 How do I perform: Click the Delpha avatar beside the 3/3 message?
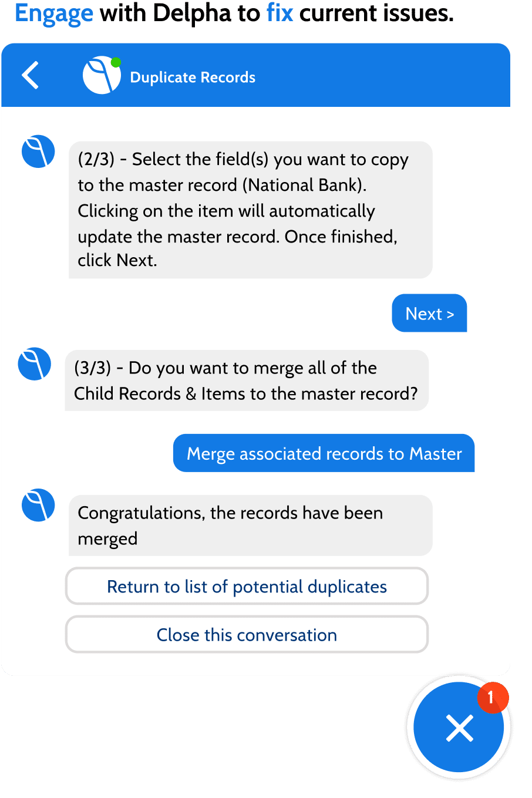35,363
